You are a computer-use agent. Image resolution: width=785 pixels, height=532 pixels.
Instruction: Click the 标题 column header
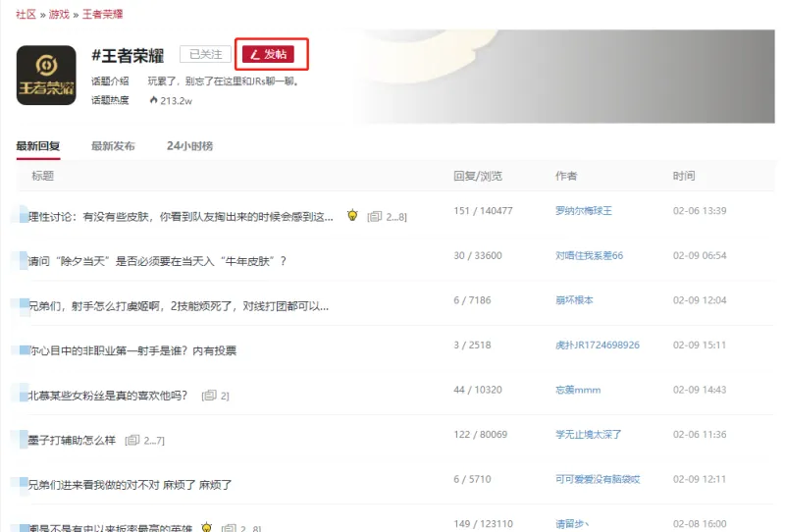[x=42, y=176]
